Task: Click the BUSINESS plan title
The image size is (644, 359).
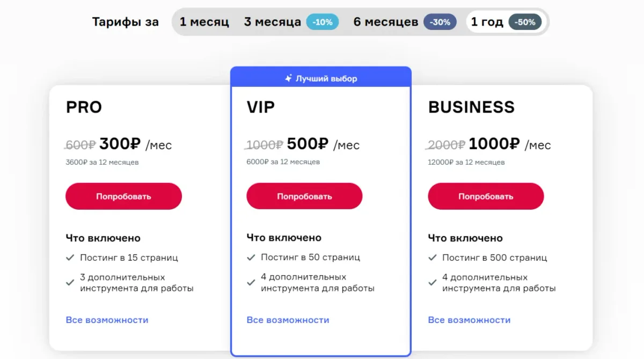Action: [x=471, y=107]
